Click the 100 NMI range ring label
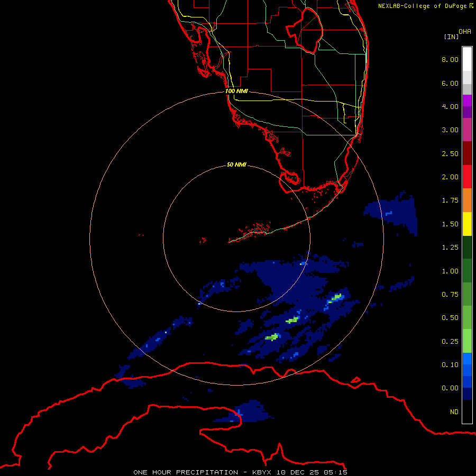 (x=236, y=91)
